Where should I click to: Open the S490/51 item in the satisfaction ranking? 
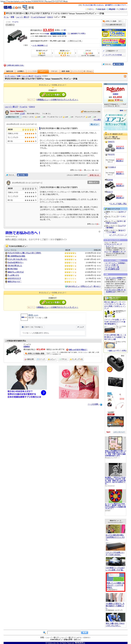pos(111,142)
